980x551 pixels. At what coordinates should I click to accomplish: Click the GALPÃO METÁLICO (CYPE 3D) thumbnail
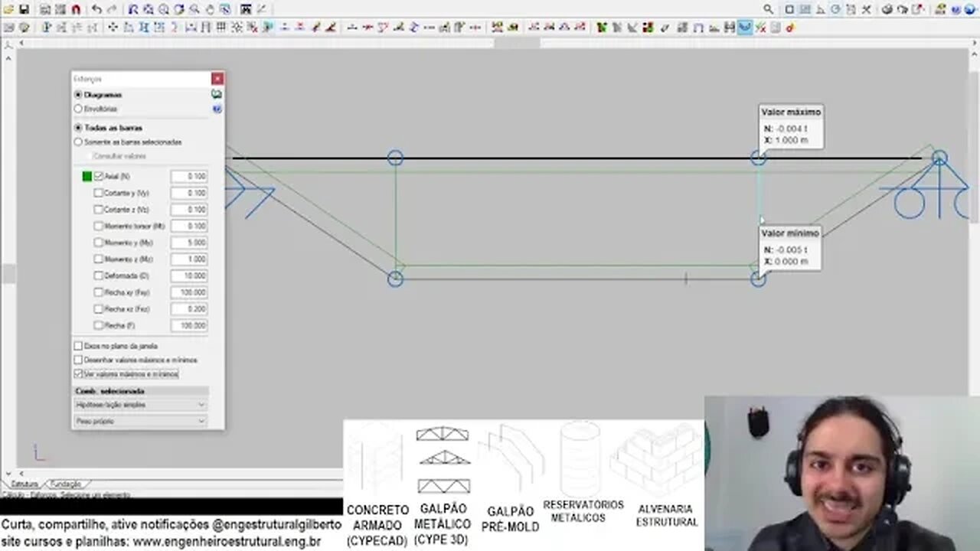coord(441,484)
